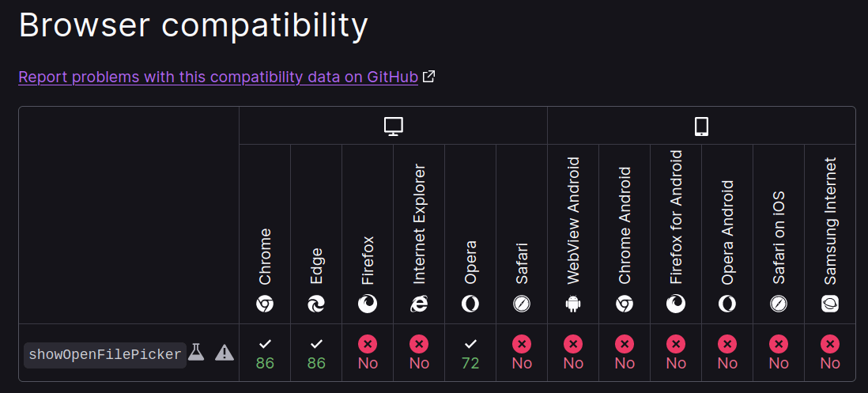Click Safari on iOS No support cell
This screenshot has height=393, width=868.
[779, 353]
